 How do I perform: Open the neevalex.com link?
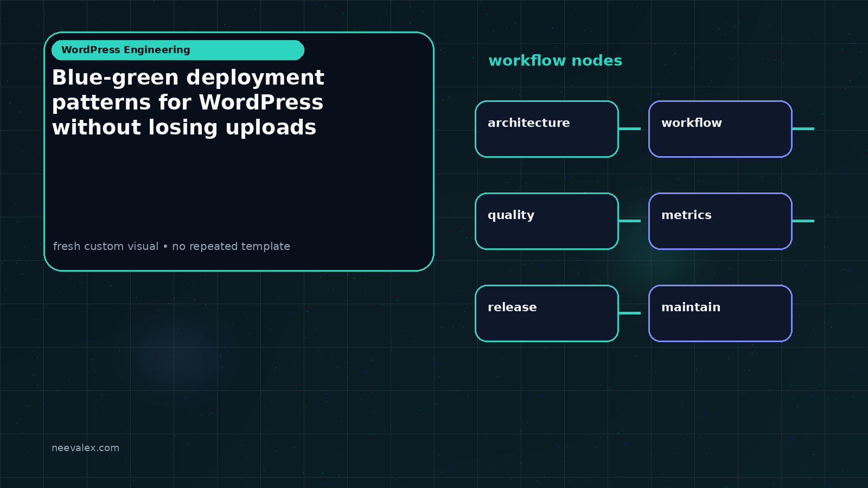pos(85,448)
